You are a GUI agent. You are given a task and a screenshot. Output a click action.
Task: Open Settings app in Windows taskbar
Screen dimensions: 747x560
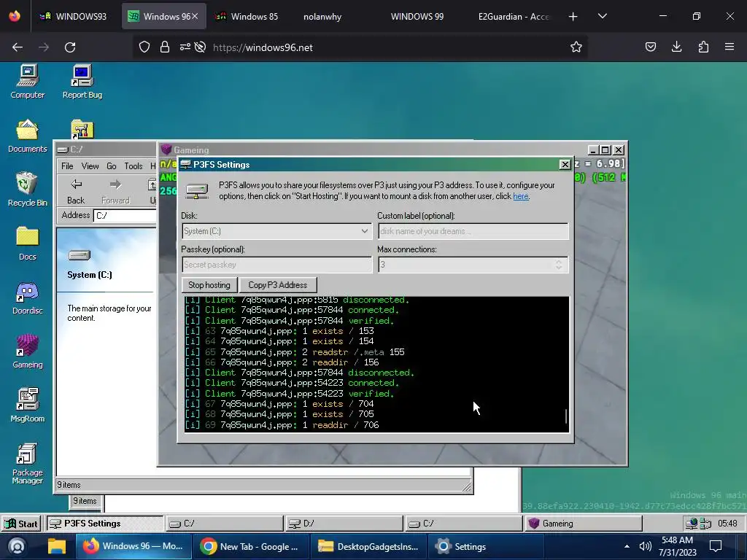(487, 546)
